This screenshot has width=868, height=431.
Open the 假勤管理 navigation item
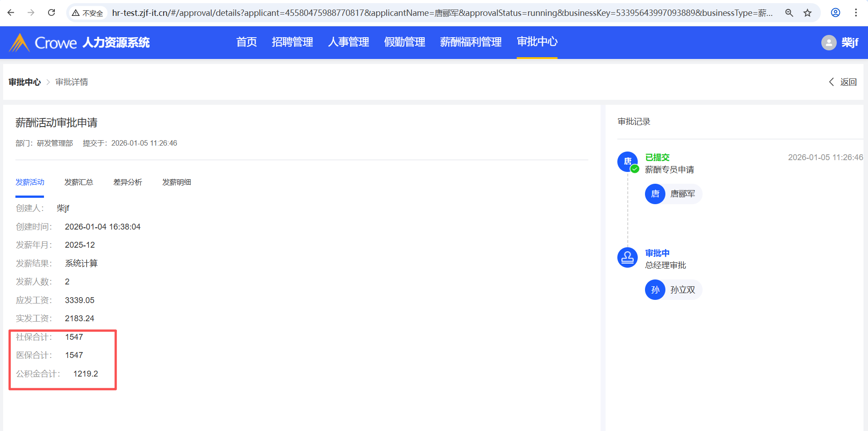(404, 42)
